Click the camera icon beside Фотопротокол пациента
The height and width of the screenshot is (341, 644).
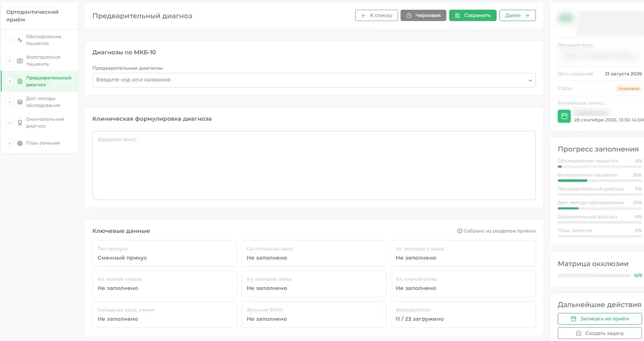pyautogui.click(x=20, y=61)
